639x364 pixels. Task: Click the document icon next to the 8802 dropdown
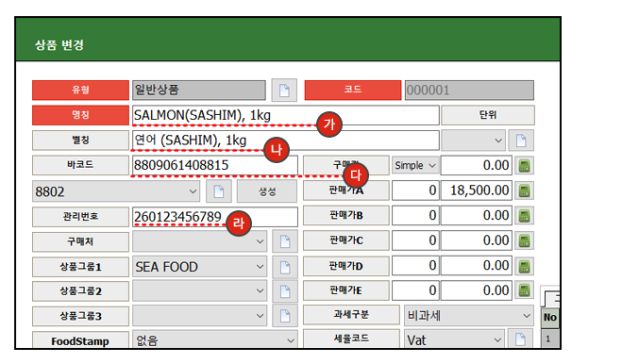(x=218, y=191)
